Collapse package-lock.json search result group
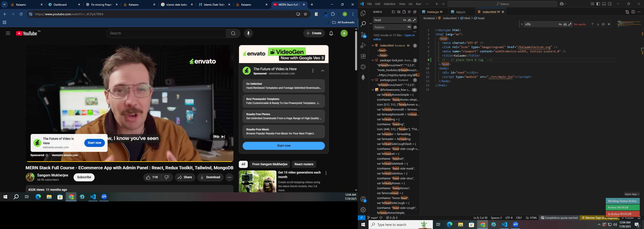Image resolution: width=644 pixels, height=229 pixels. pyautogui.click(x=373, y=60)
